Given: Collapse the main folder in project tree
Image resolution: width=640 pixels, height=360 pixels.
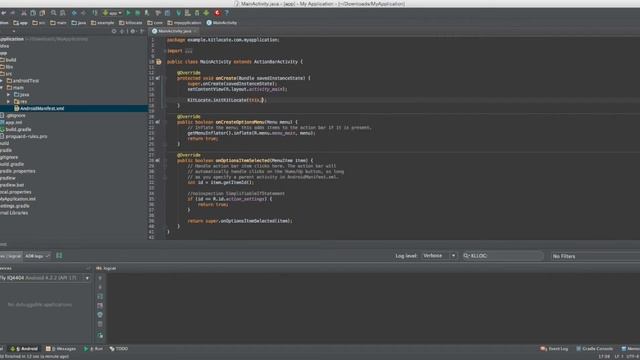Looking at the screenshot, I should click(x=2, y=88).
